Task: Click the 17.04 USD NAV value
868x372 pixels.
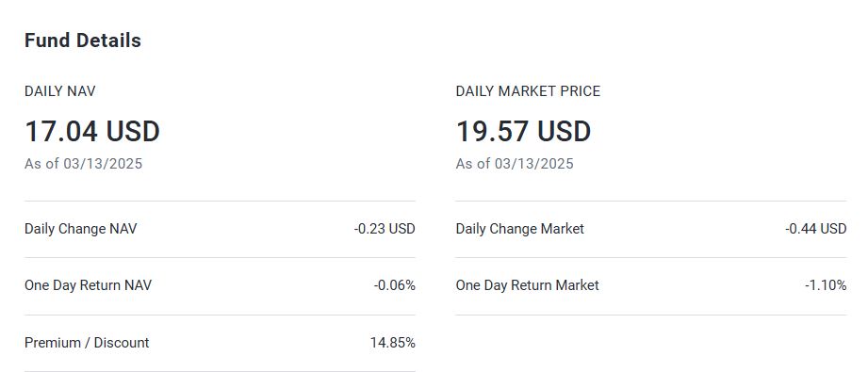Action: point(92,132)
